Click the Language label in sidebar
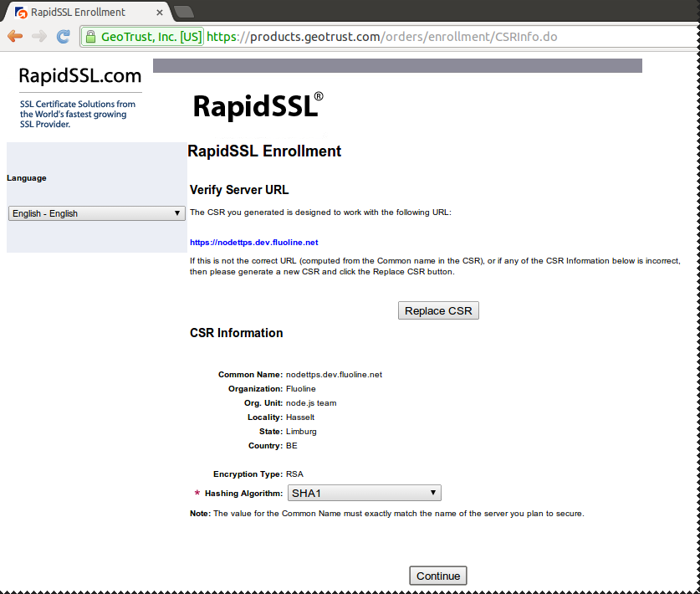This screenshot has width=700, height=594. click(27, 178)
